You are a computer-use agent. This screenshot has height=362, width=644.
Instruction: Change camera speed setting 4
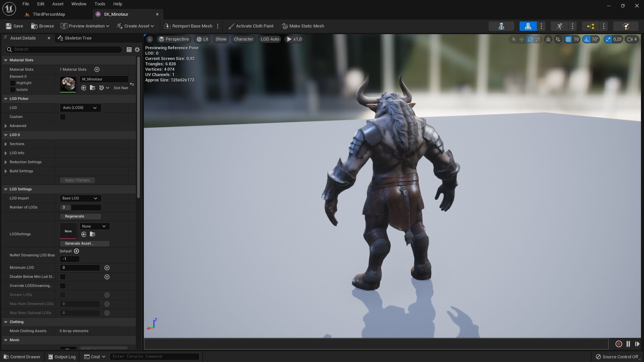[632, 39]
